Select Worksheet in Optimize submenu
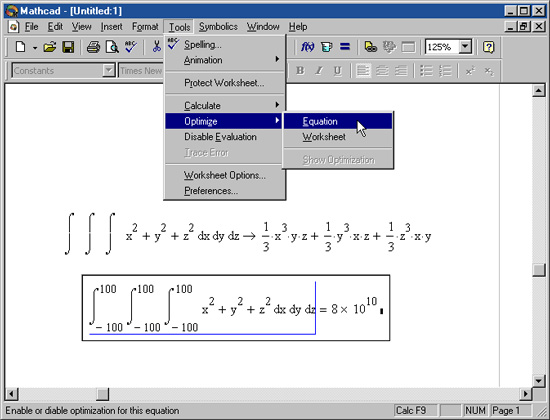 click(338, 137)
